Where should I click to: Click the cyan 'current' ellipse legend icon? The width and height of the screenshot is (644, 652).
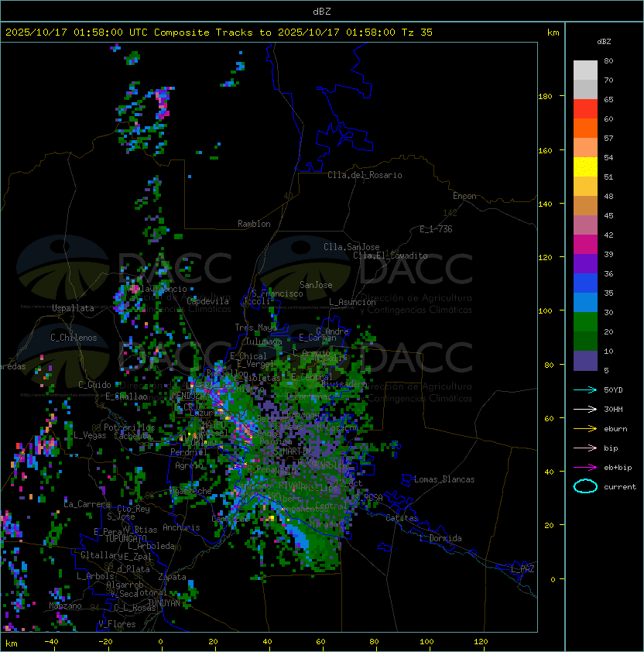[585, 486]
